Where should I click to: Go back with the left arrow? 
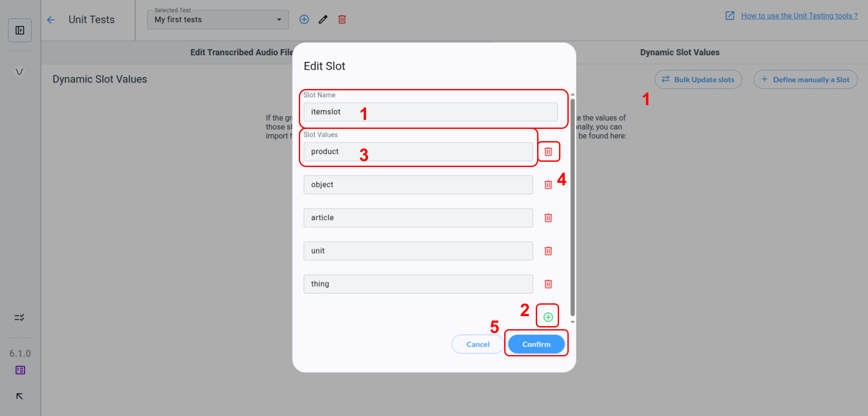coord(51,20)
